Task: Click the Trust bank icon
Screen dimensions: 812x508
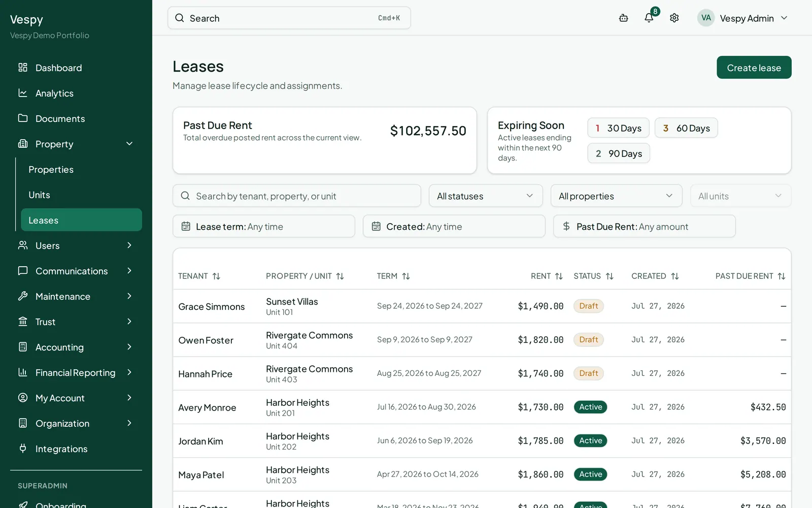Action: [23, 321]
